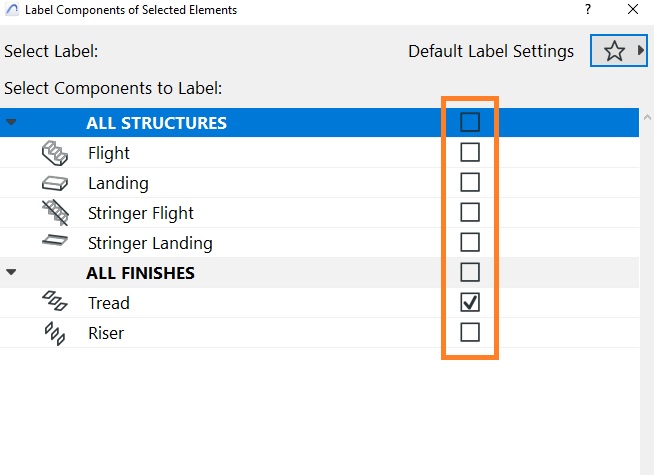Select the Stringer Landing icon
The width and height of the screenshot is (654, 475).
(x=55, y=241)
